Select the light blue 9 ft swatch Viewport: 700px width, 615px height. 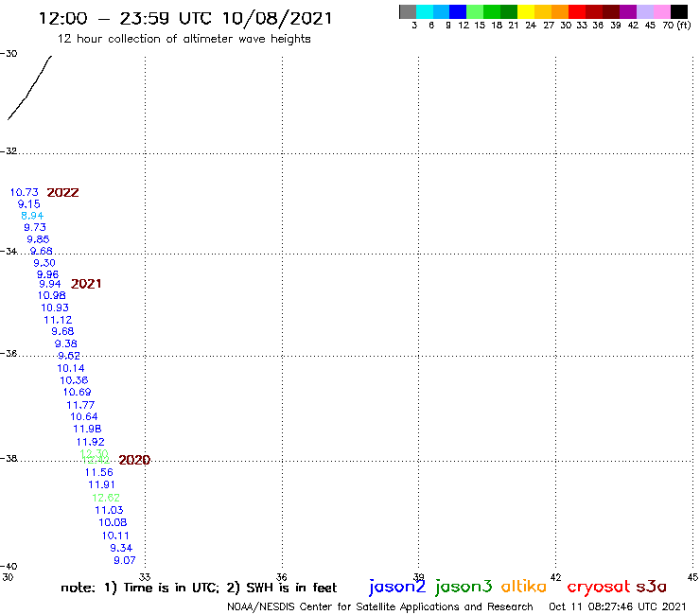tap(441, 11)
